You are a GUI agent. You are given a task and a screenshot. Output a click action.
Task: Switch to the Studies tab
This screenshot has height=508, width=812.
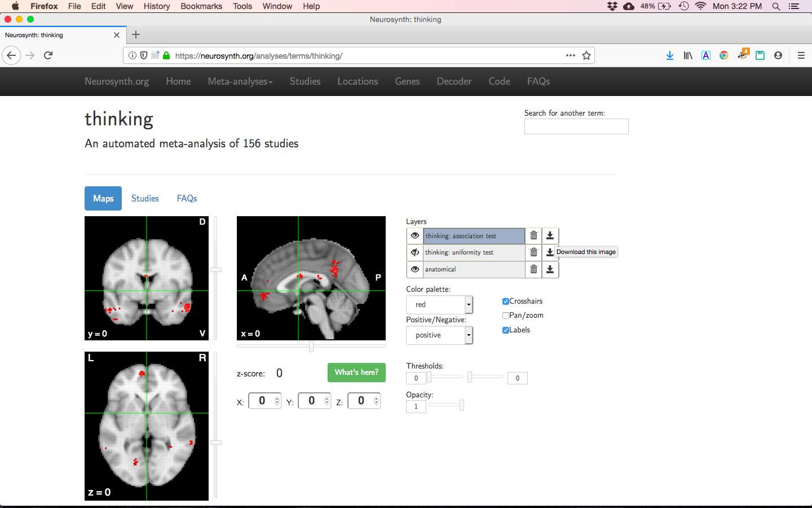pyautogui.click(x=145, y=199)
